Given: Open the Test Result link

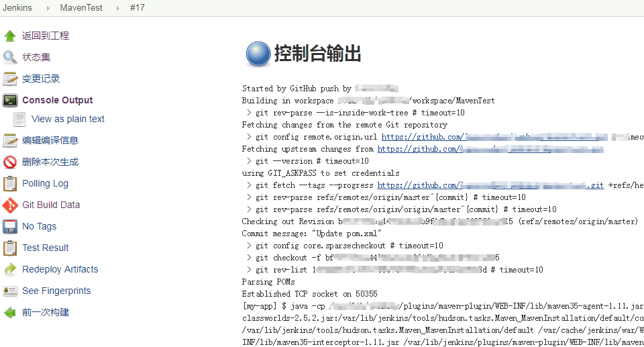Looking at the screenshot, I should coord(46,248).
